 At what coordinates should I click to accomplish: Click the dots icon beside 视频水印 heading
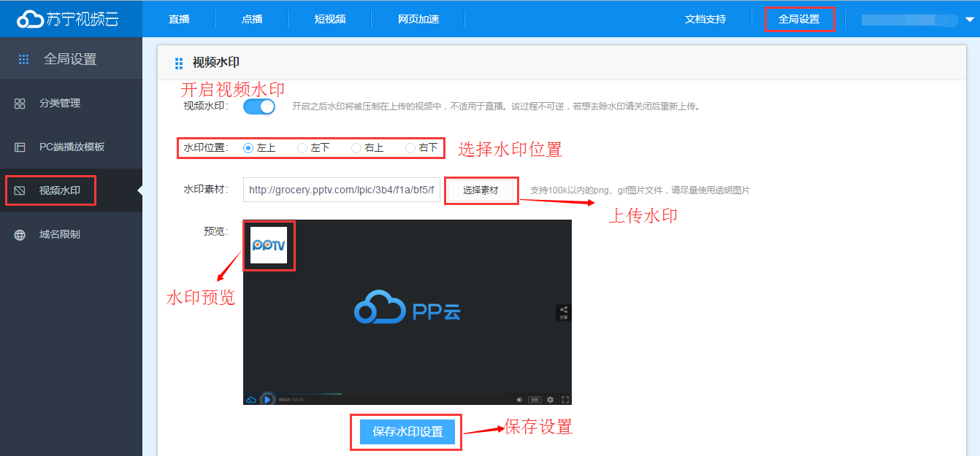tap(180, 63)
